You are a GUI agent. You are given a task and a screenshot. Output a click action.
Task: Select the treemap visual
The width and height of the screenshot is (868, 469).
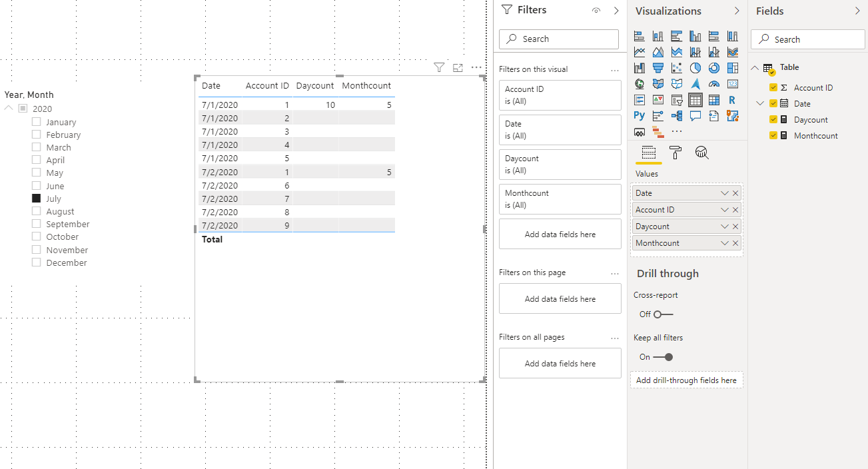click(x=733, y=68)
